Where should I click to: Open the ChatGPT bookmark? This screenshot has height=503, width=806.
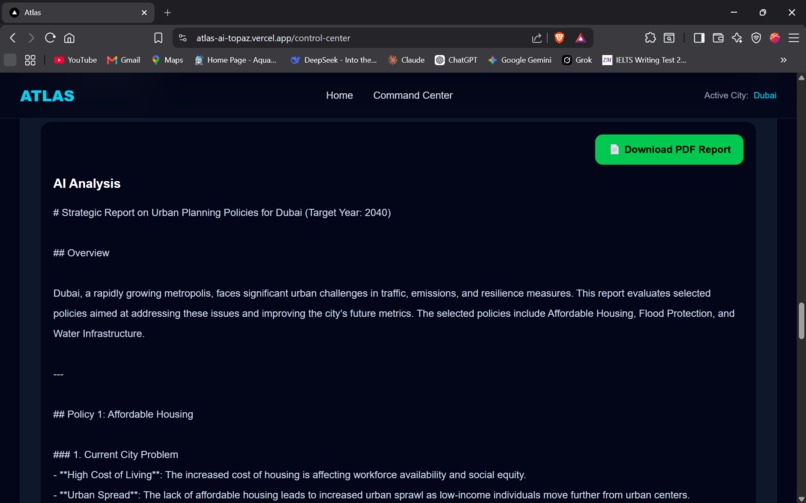(456, 60)
